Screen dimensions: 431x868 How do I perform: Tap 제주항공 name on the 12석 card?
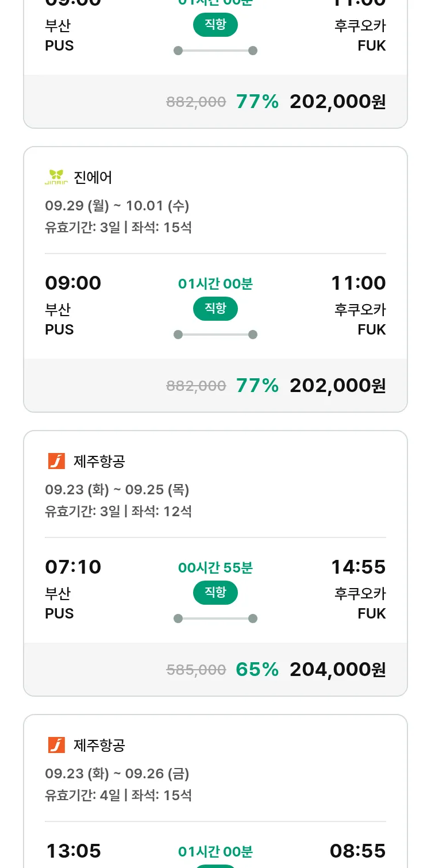[99, 461]
